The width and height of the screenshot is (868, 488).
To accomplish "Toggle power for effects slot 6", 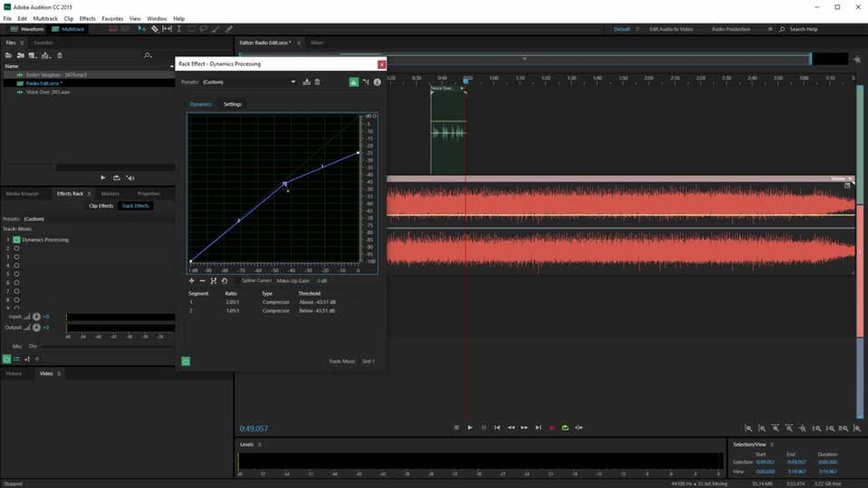I will [x=17, y=282].
